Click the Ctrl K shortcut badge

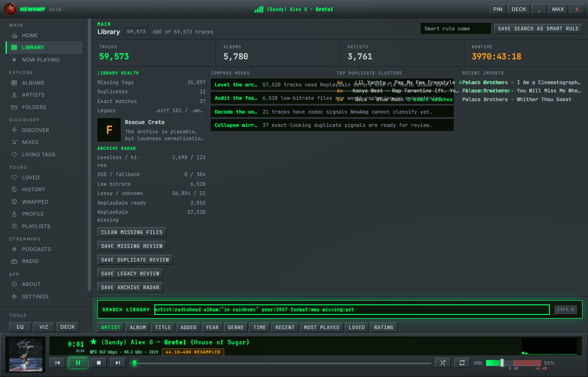(x=565, y=309)
